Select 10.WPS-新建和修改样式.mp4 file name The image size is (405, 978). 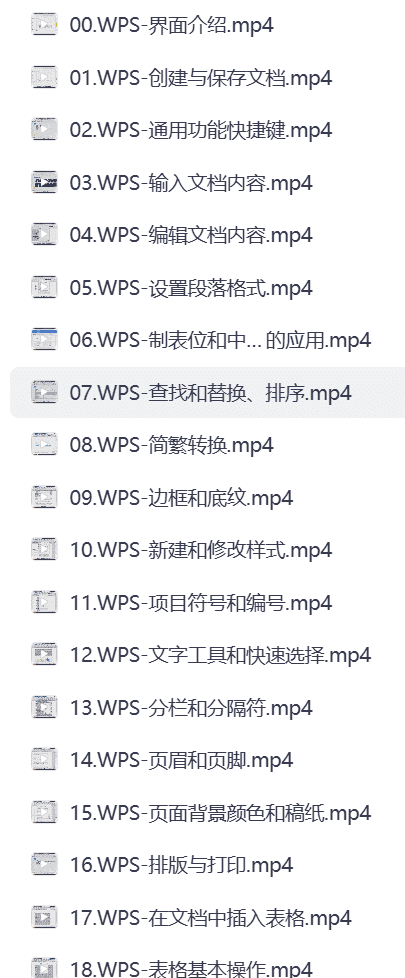200,550
